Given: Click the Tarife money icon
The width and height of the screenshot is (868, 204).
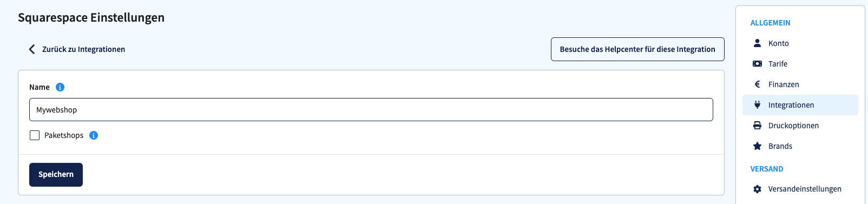Looking at the screenshot, I should point(757,64).
